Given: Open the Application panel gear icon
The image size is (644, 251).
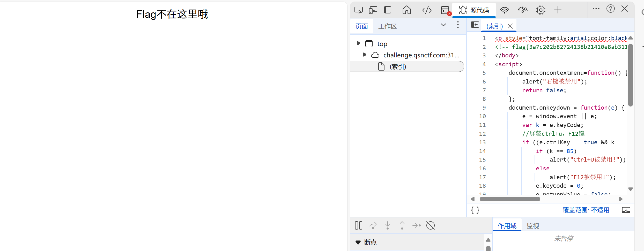Looking at the screenshot, I should [x=541, y=10].
